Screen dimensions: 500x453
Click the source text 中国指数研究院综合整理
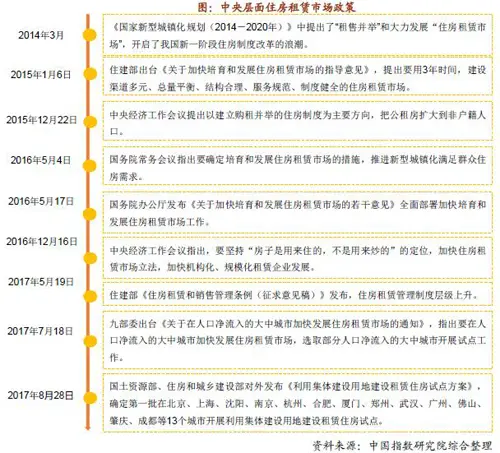point(430,445)
